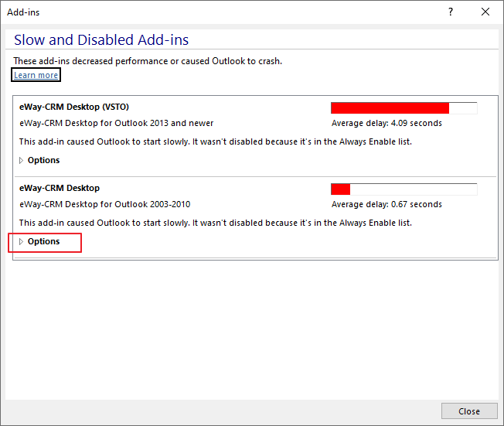Image resolution: width=504 pixels, height=426 pixels.
Task: Click the 0.67 seconds delay bar
Action: click(404, 189)
